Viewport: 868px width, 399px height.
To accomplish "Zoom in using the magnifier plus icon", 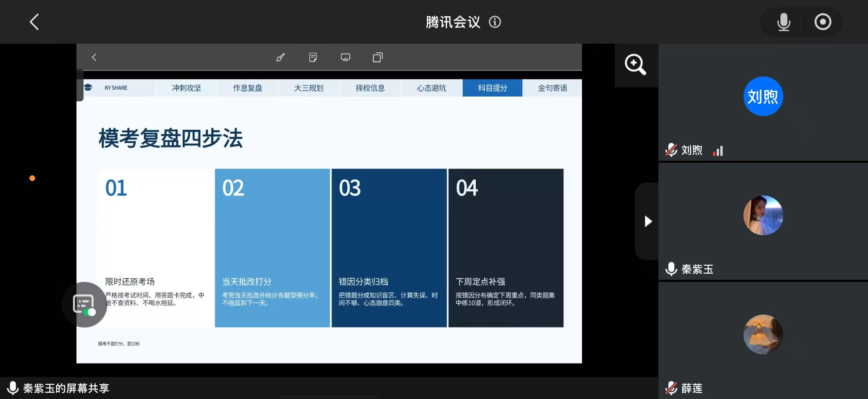I will pos(636,64).
